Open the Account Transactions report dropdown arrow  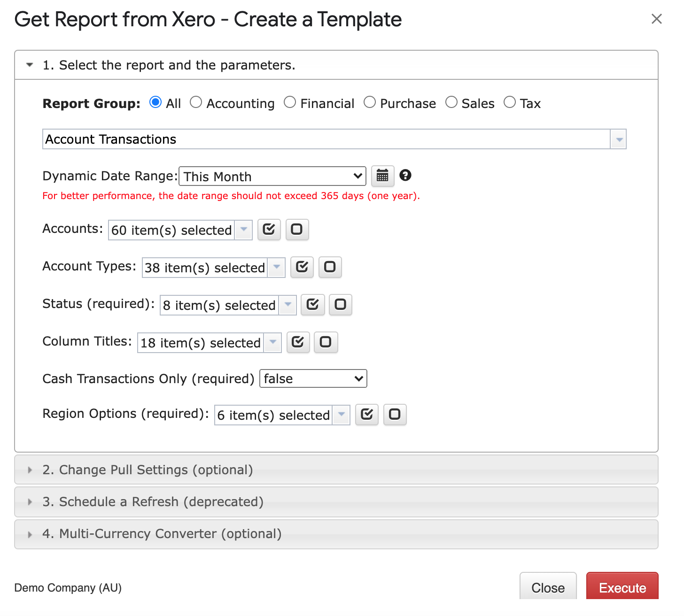618,139
